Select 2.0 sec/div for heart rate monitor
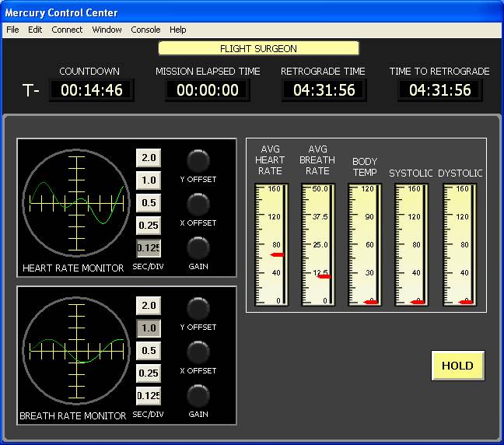 149,157
